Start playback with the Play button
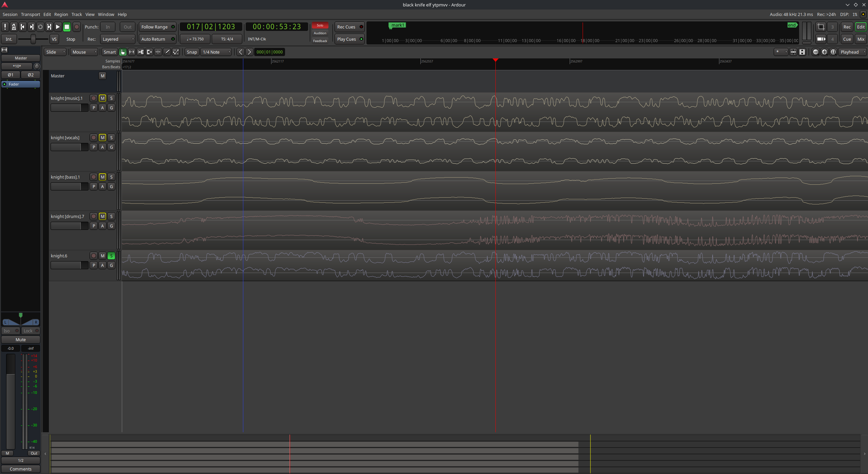868x474 pixels. point(58,27)
